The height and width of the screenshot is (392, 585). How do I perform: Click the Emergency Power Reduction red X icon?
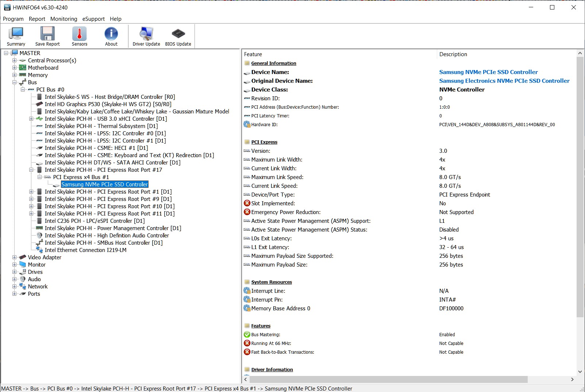tap(247, 212)
